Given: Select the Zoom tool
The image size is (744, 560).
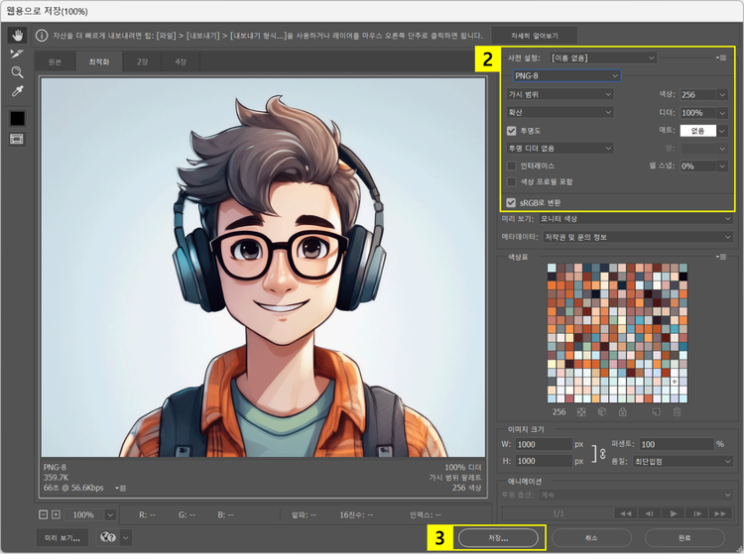Looking at the screenshot, I should pos(17,72).
